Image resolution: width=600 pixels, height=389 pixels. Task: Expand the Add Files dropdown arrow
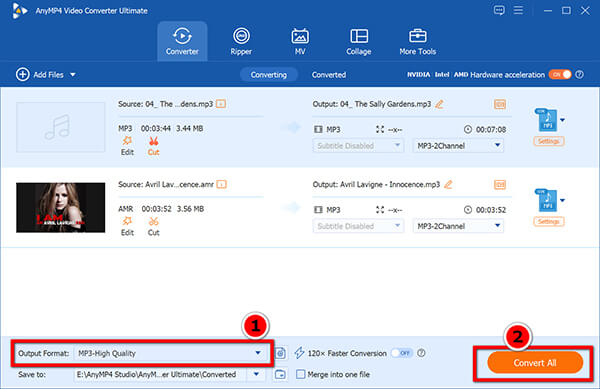pos(73,75)
